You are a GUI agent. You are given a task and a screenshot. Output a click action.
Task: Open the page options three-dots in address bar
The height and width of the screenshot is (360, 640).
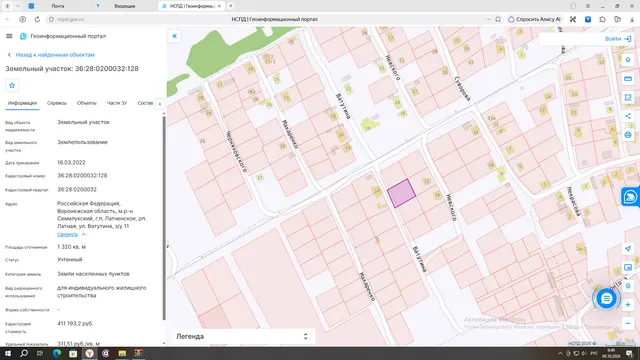click(489, 19)
